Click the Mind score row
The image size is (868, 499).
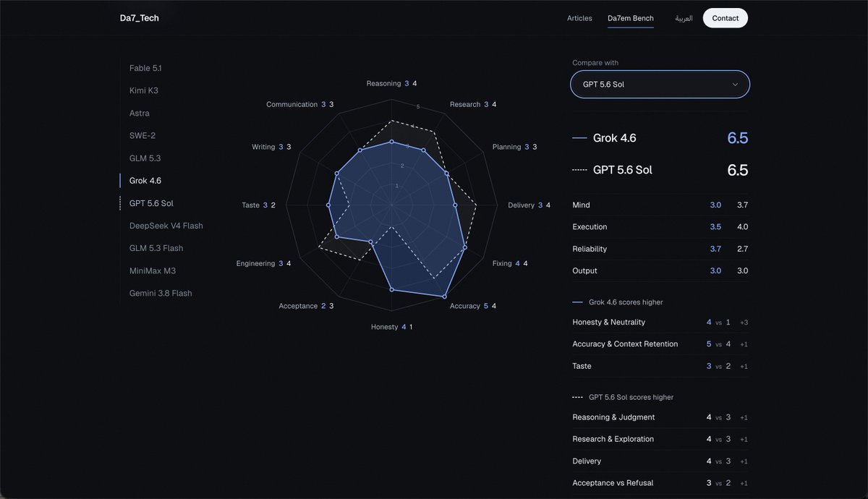tap(660, 205)
